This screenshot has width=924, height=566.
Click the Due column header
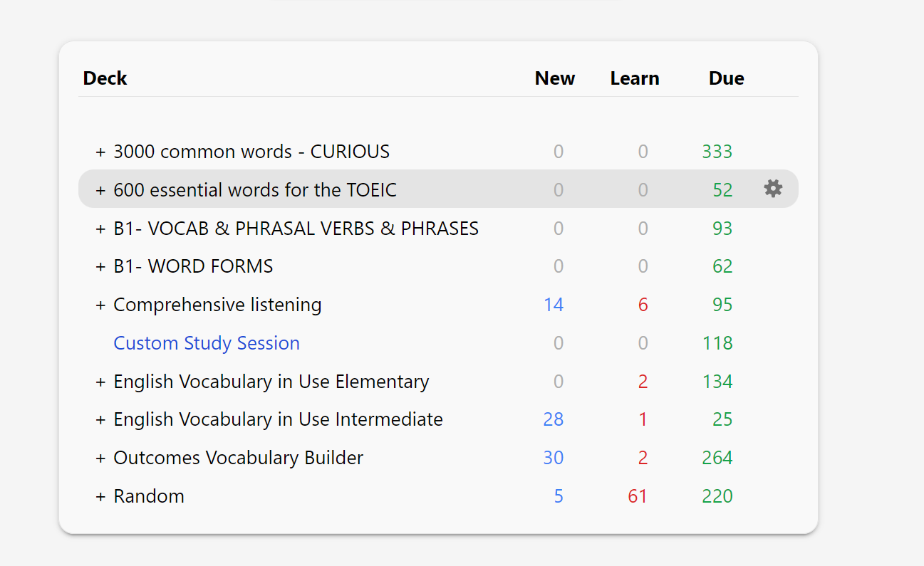[727, 78]
